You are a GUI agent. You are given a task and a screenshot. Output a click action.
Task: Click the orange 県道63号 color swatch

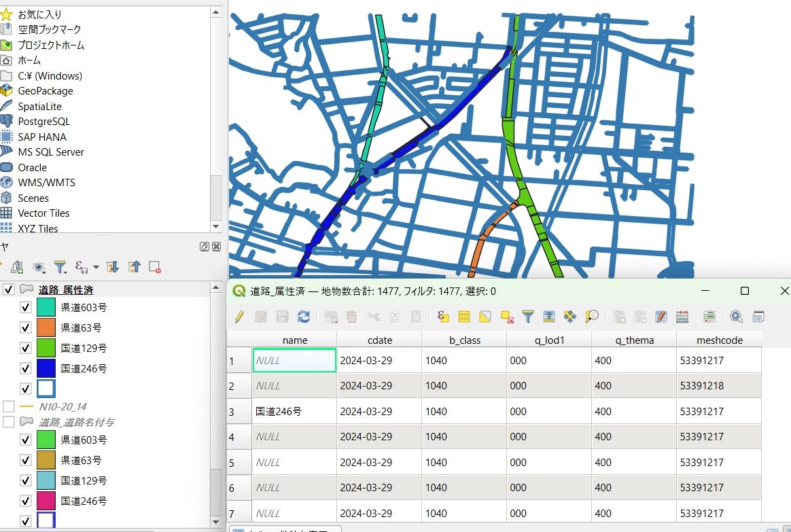click(46, 327)
